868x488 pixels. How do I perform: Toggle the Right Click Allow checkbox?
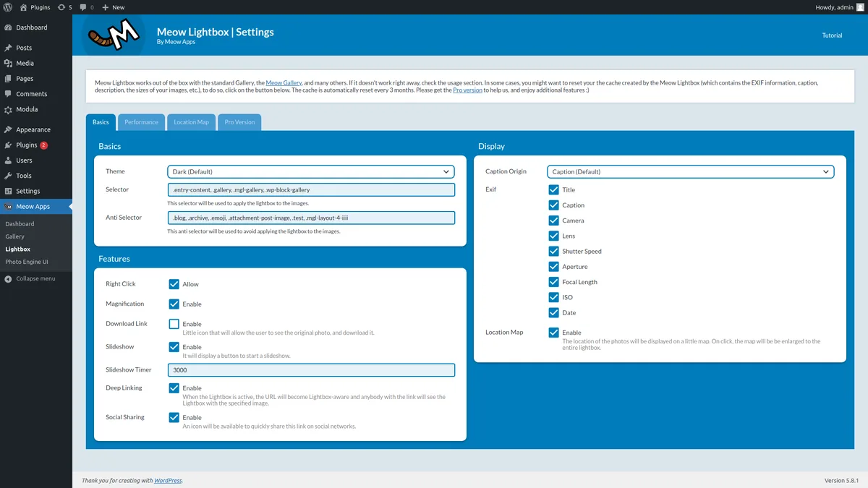click(174, 284)
